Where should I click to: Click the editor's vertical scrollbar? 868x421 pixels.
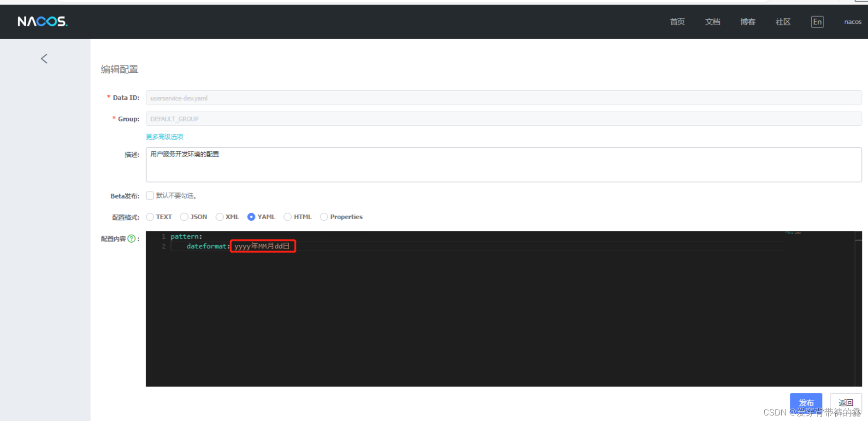(x=858, y=309)
